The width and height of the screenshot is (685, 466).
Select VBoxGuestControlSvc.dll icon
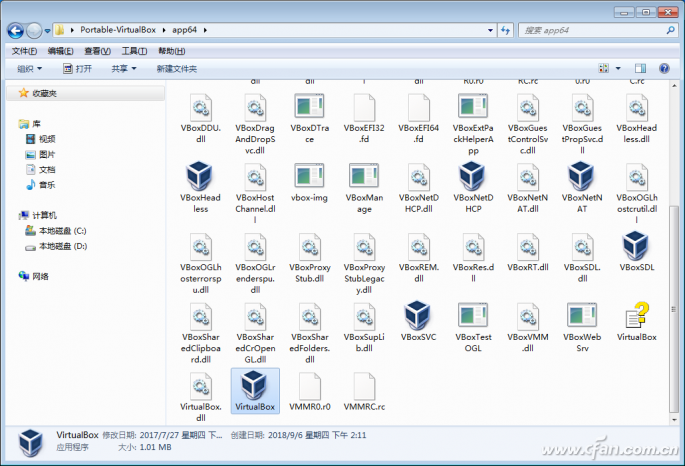click(528, 108)
